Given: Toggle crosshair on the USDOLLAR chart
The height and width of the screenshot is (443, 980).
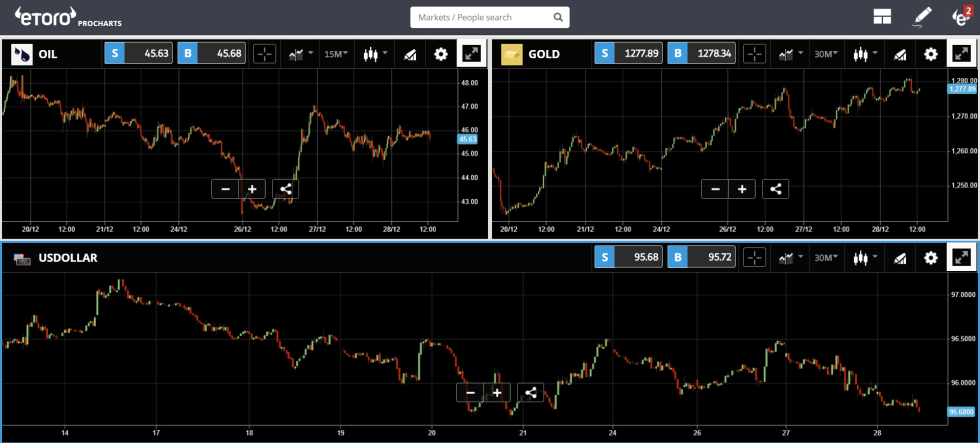Looking at the screenshot, I should click(754, 258).
